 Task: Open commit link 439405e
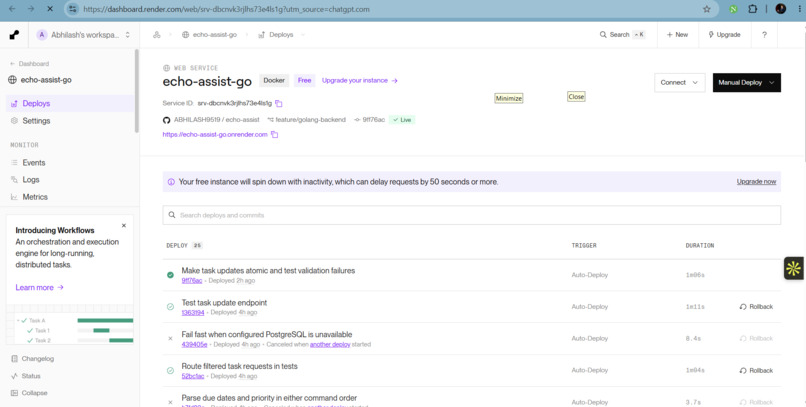coord(194,344)
